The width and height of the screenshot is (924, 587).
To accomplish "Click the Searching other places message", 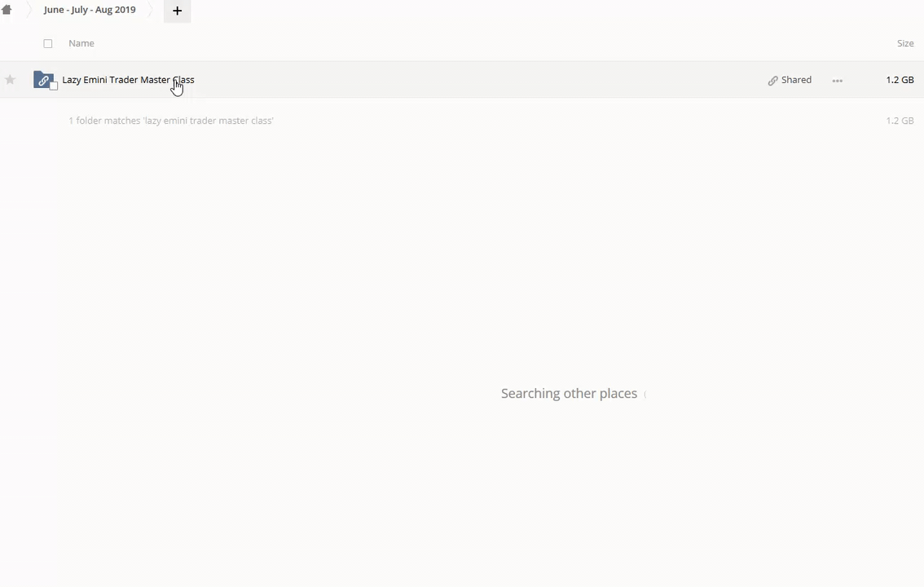I will [569, 394].
